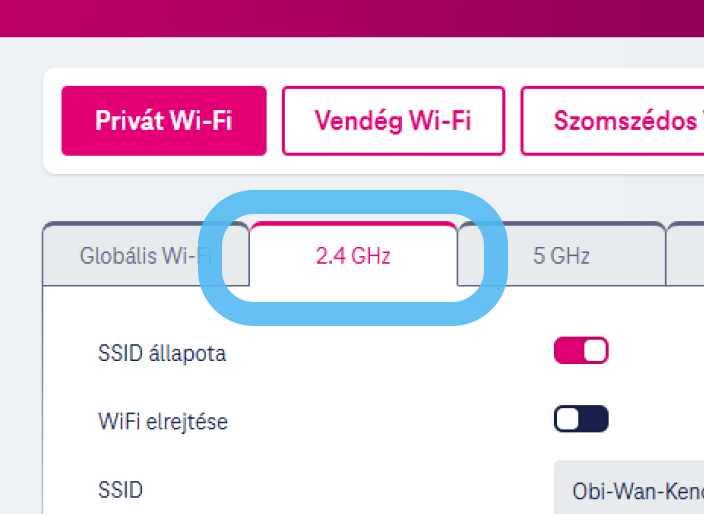Disable the SSID állapota switch
Viewport: 704px width, 514px height.
pos(581,351)
